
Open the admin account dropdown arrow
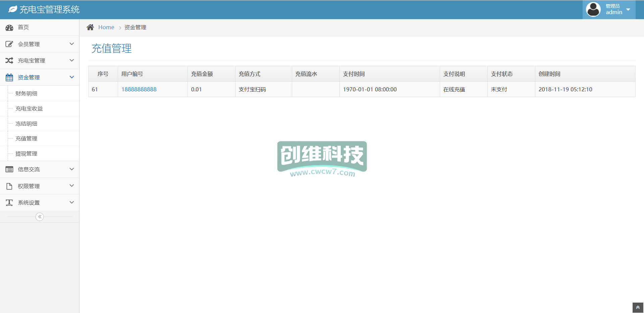point(628,9)
